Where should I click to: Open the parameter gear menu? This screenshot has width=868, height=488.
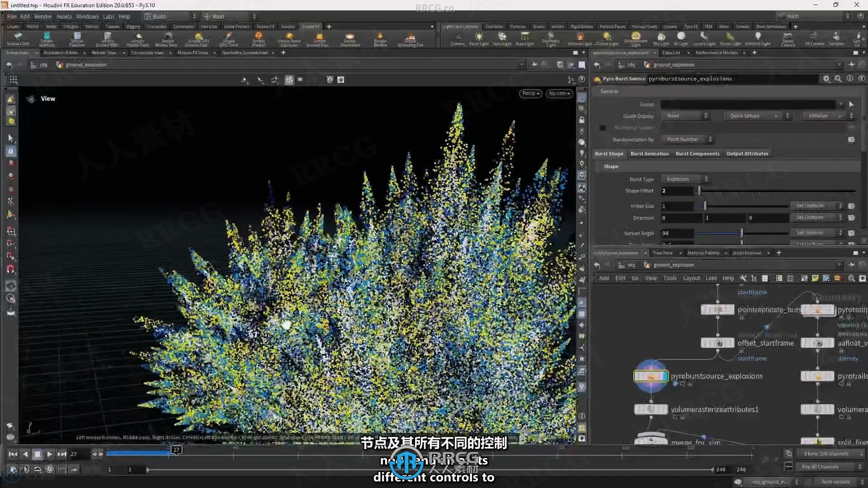click(x=826, y=79)
